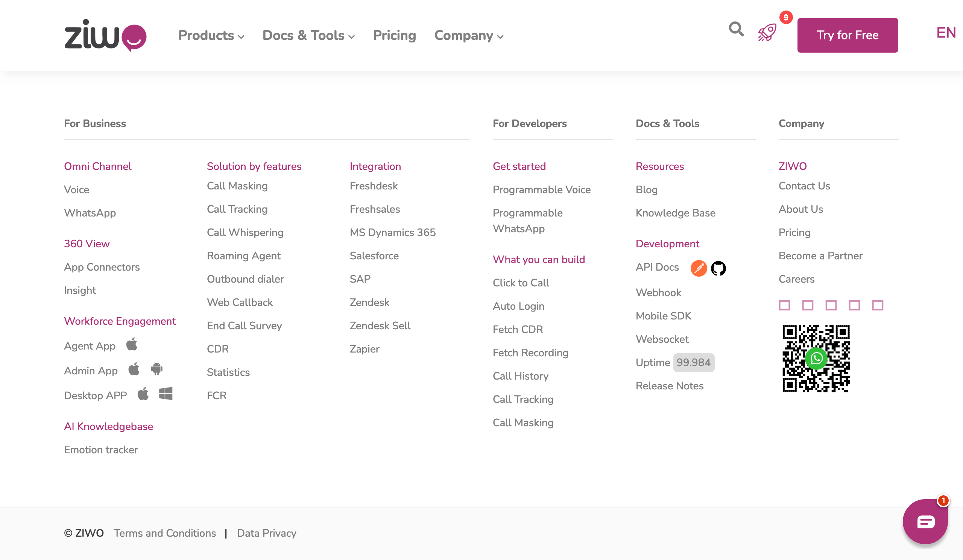
Task: Open Call Masking under Solution by features
Action: point(237,186)
